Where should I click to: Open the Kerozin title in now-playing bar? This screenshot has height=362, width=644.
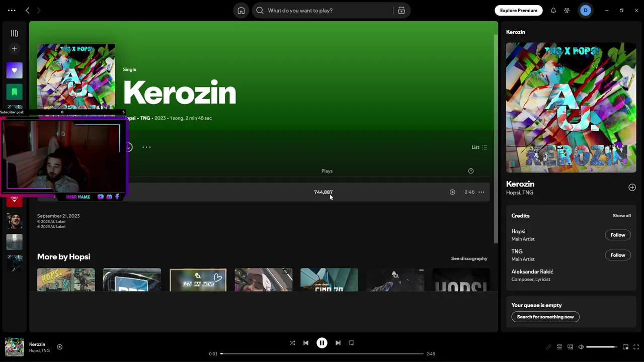(37, 344)
